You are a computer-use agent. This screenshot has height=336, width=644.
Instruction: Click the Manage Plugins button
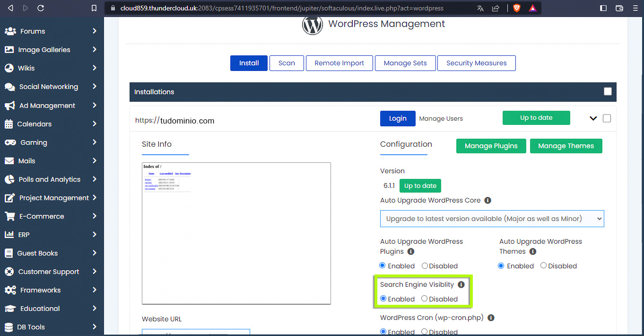(491, 146)
